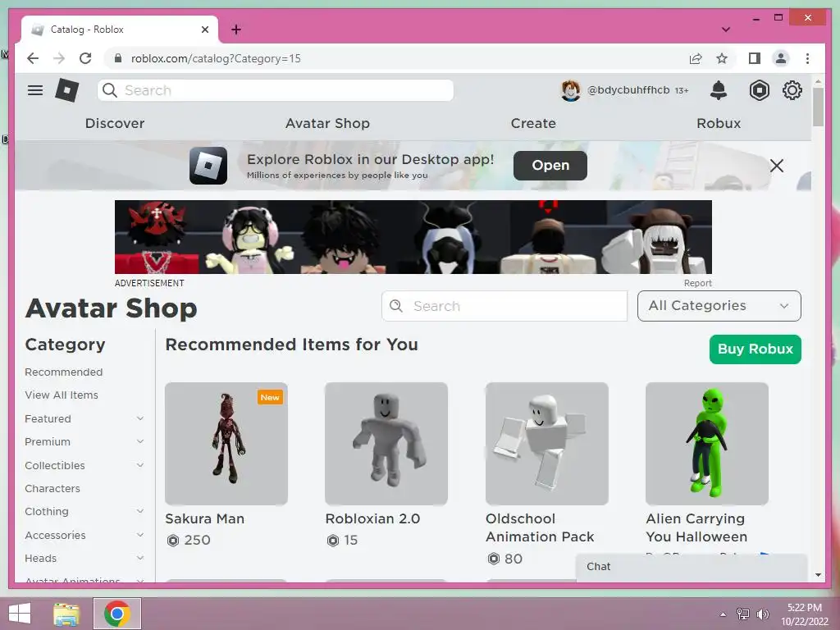Open the Sakura Man item thumbnail

(226, 444)
